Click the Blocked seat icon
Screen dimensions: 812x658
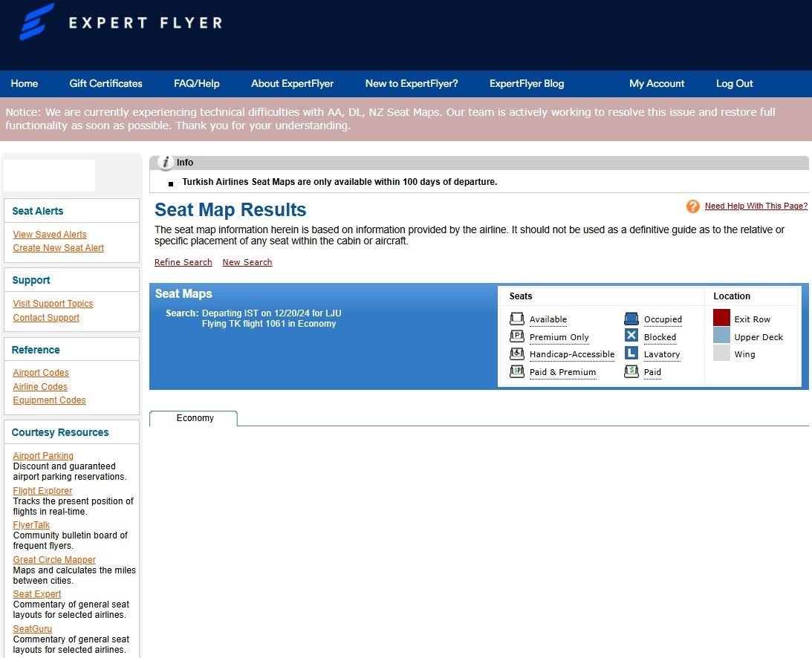pyautogui.click(x=631, y=336)
